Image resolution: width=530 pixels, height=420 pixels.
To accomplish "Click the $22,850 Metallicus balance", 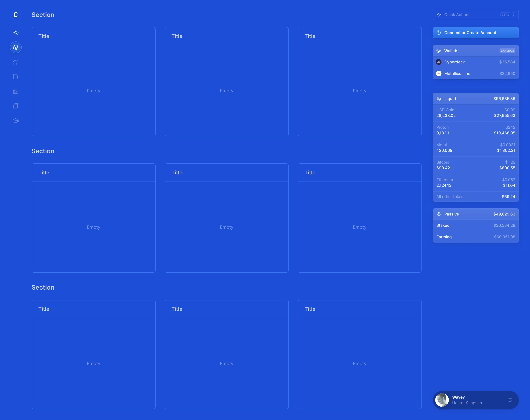I will 507,73.
